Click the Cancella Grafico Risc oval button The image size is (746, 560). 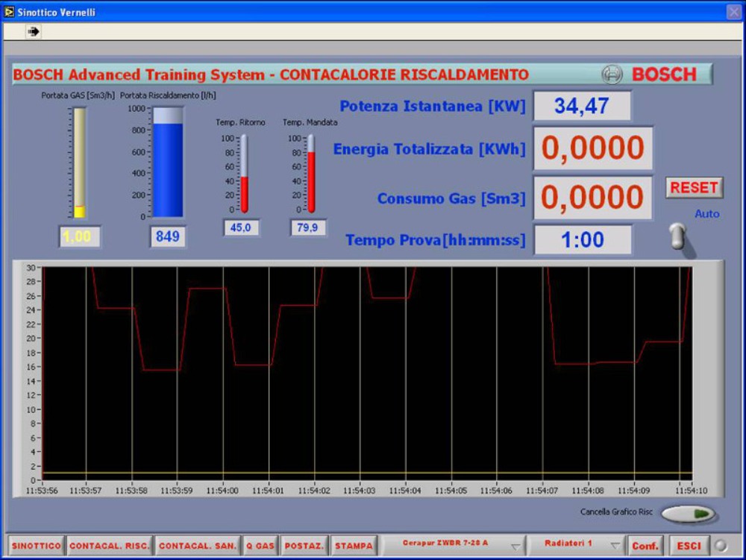[x=689, y=514]
